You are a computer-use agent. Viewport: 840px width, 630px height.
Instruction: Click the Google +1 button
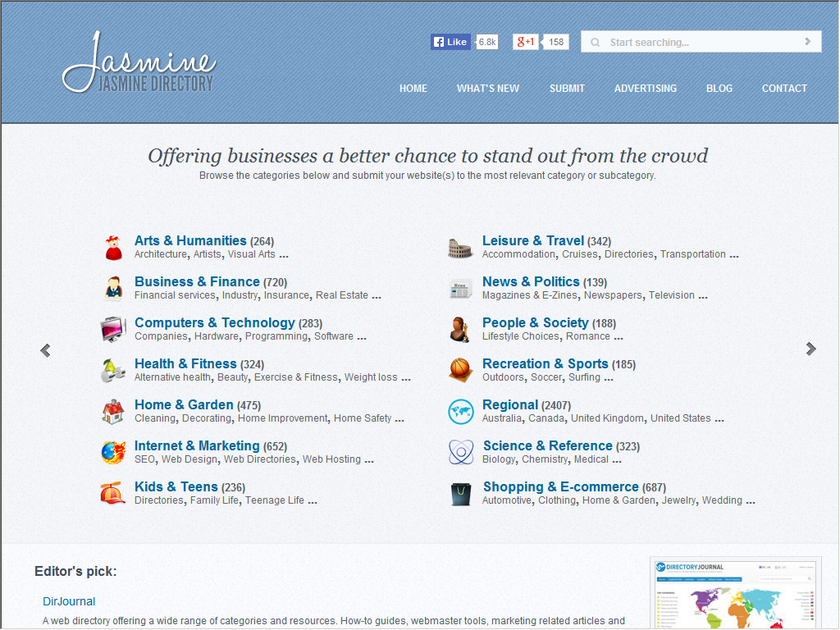[525, 42]
